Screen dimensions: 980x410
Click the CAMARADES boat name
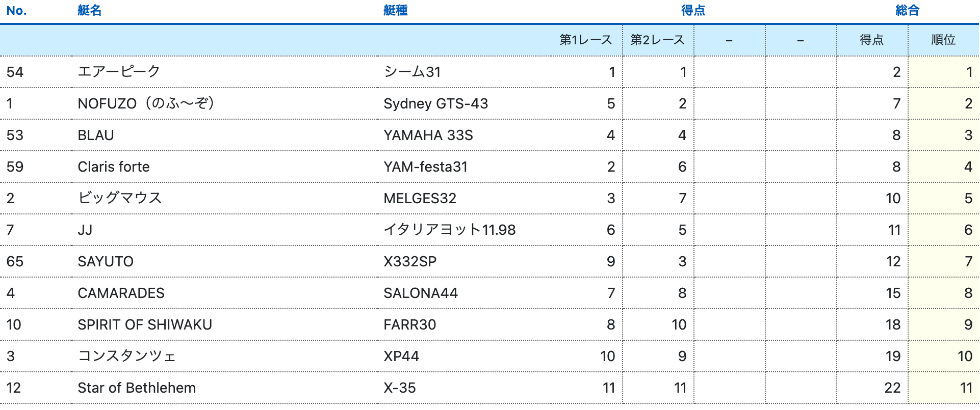(x=121, y=293)
